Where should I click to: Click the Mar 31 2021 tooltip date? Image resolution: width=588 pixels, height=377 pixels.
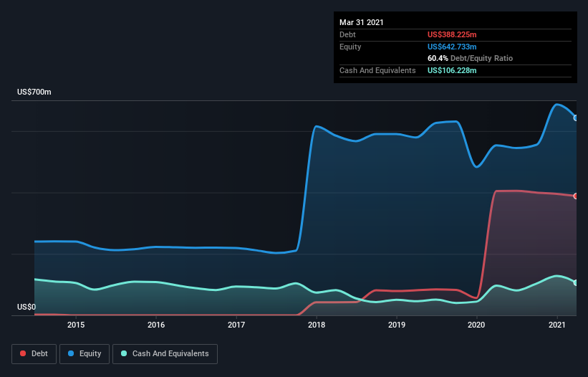tap(362, 22)
